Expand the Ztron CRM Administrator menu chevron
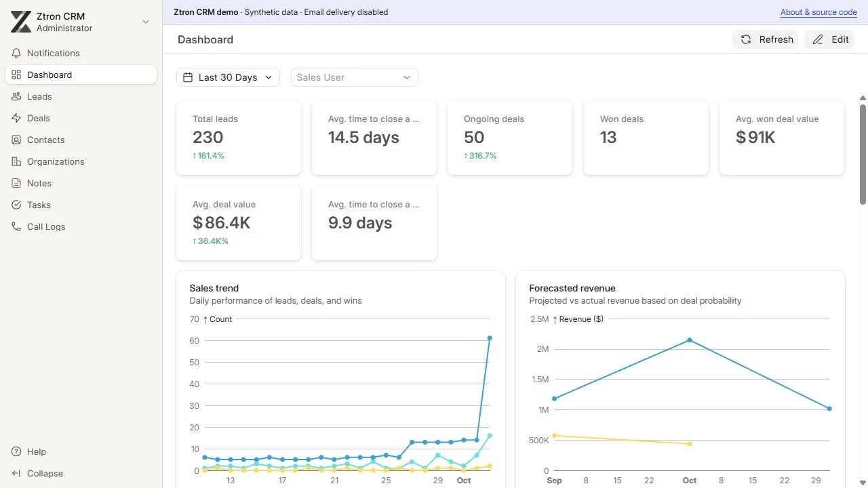Image resolution: width=868 pixels, height=488 pixels. coord(145,22)
